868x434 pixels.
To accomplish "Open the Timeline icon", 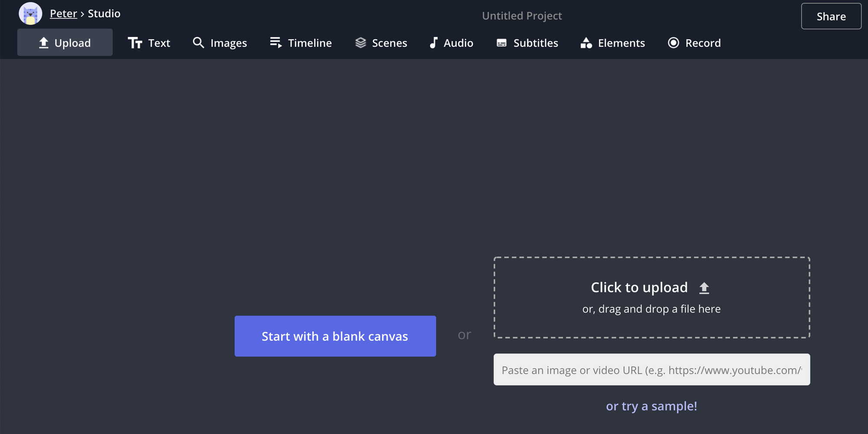I will tap(276, 43).
